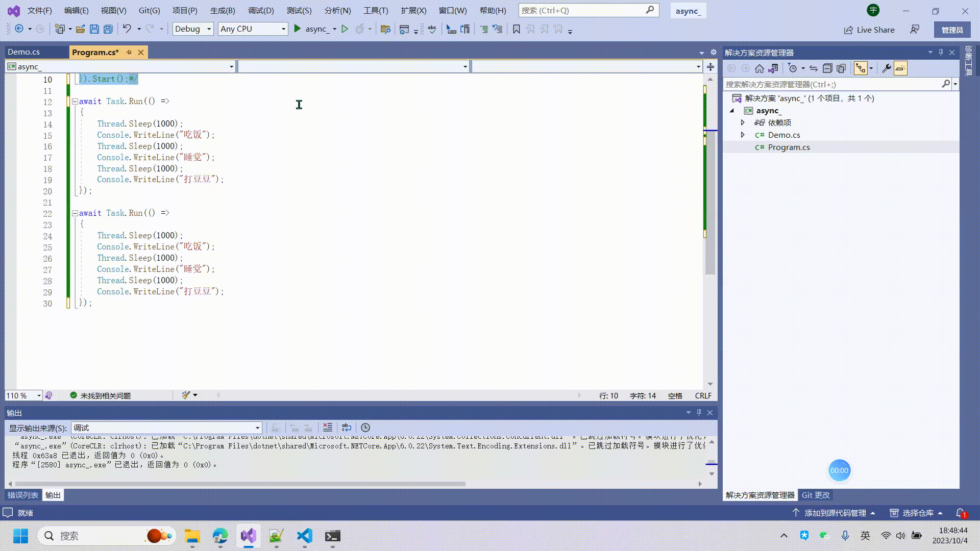Open Solution Explorer properties wrench
This screenshot has width=980, height=551.
887,68
